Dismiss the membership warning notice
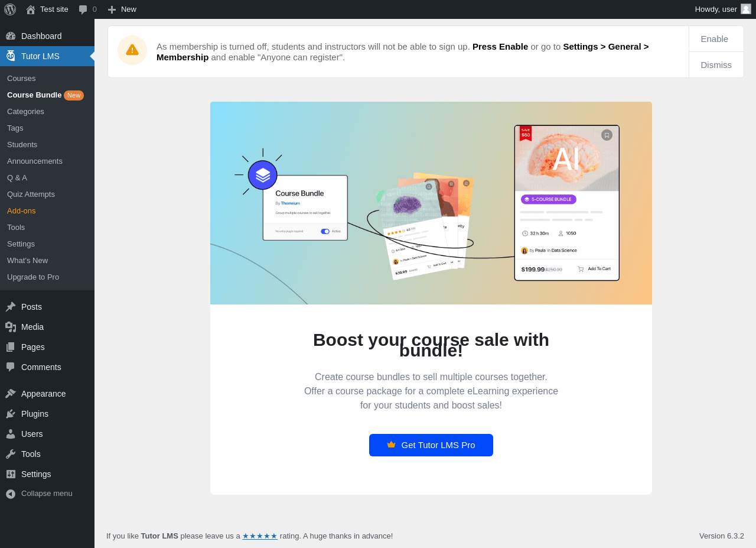 716,65
